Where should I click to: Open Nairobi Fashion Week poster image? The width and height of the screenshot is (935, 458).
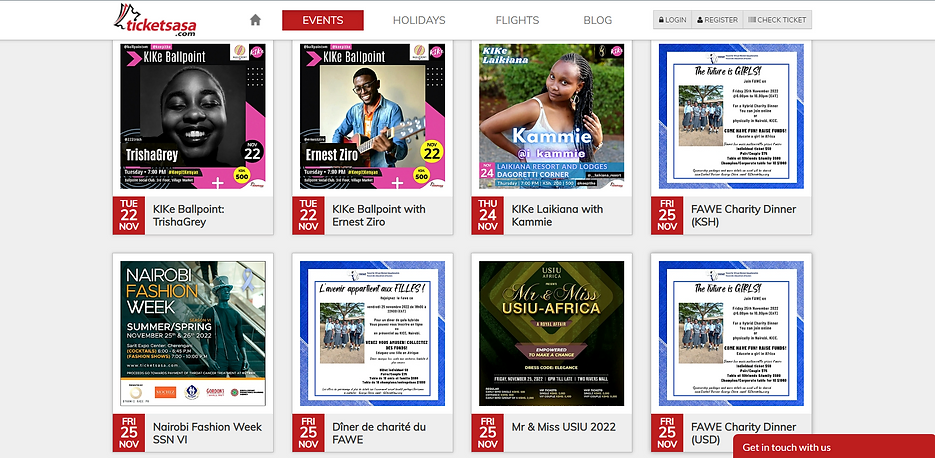point(192,333)
